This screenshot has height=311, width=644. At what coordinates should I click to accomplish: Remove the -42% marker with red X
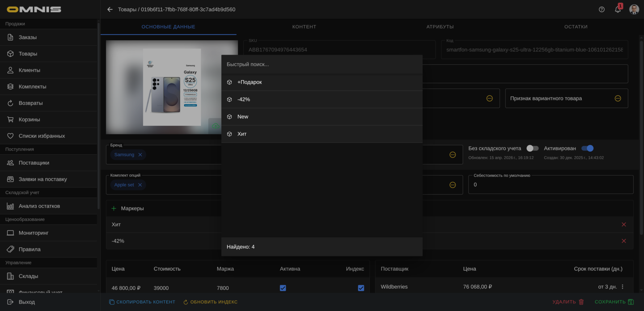pos(623,241)
